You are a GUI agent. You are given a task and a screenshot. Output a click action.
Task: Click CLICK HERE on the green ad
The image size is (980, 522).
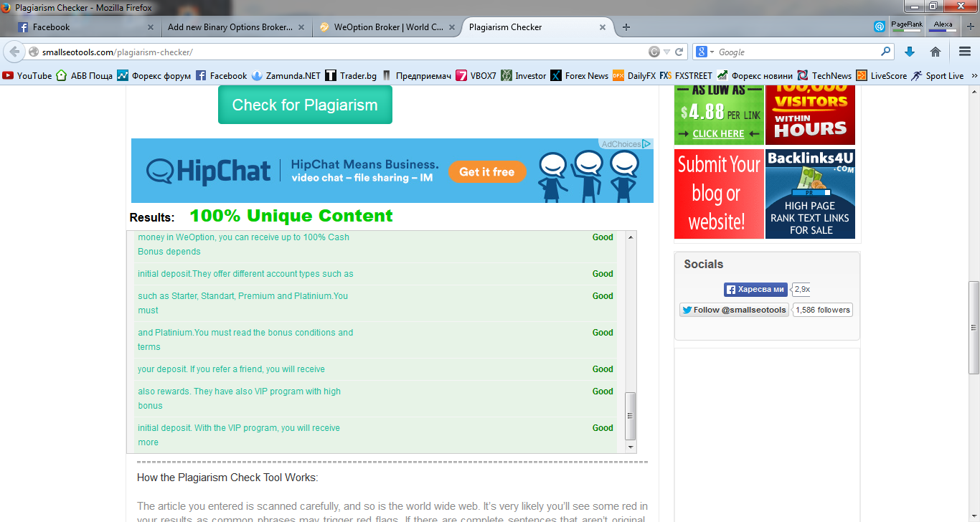[718, 134]
